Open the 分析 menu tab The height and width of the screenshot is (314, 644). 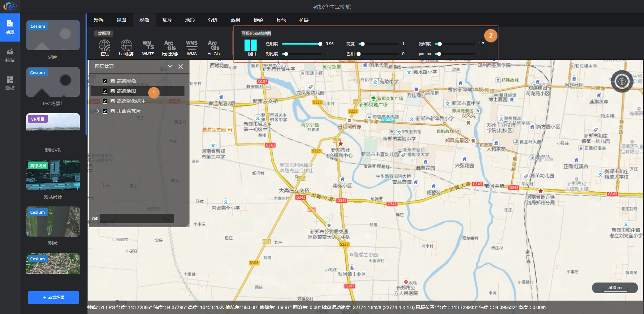212,20
